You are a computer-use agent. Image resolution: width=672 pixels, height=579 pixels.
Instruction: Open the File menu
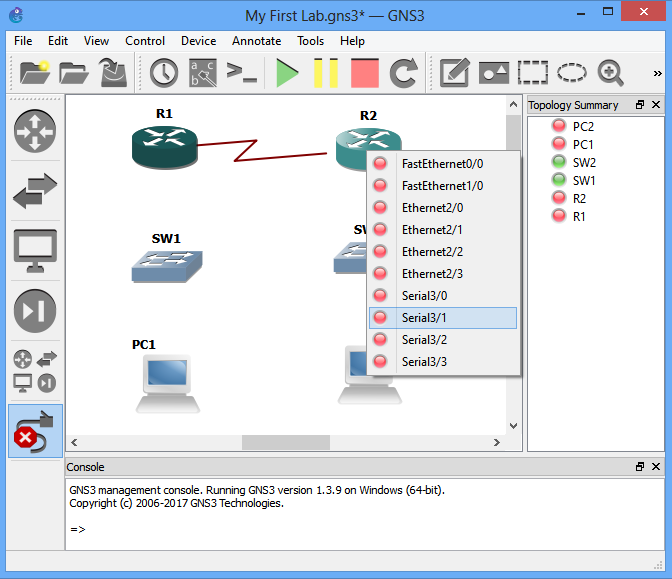(23, 41)
